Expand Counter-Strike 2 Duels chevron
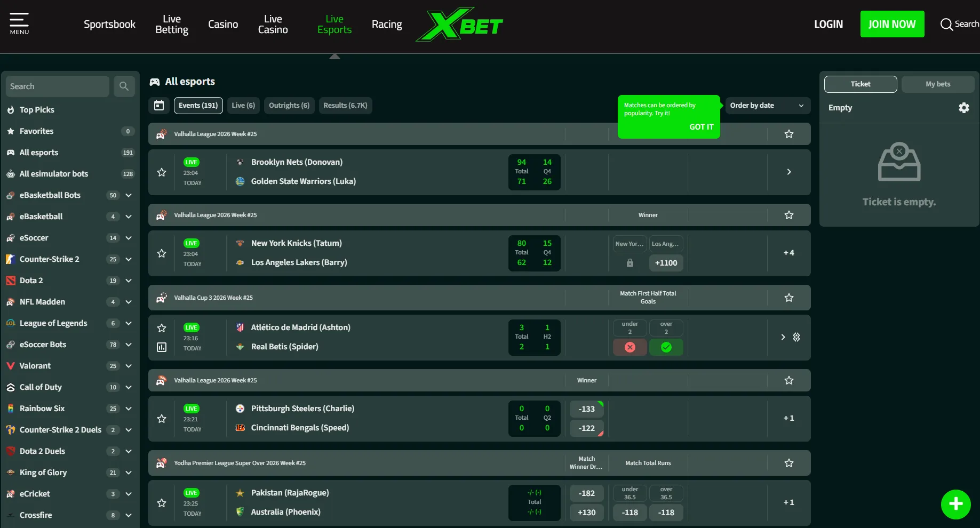 (129, 430)
